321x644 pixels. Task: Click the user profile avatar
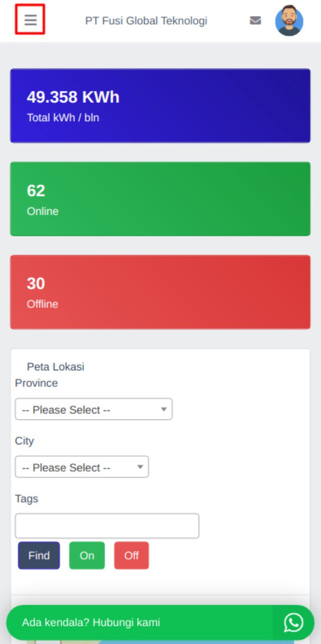[x=289, y=21]
